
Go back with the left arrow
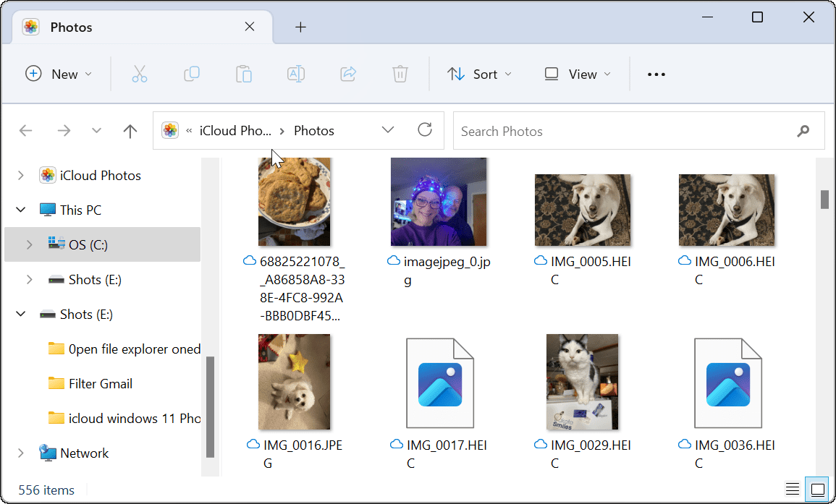coord(25,131)
